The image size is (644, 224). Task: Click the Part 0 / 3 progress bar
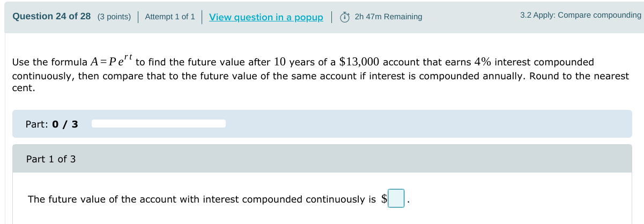click(x=159, y=124)
